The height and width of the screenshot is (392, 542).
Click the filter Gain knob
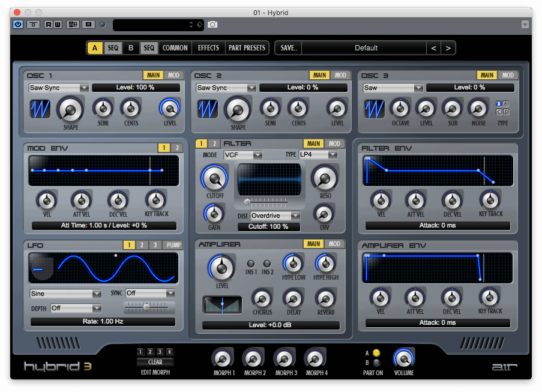214,214
